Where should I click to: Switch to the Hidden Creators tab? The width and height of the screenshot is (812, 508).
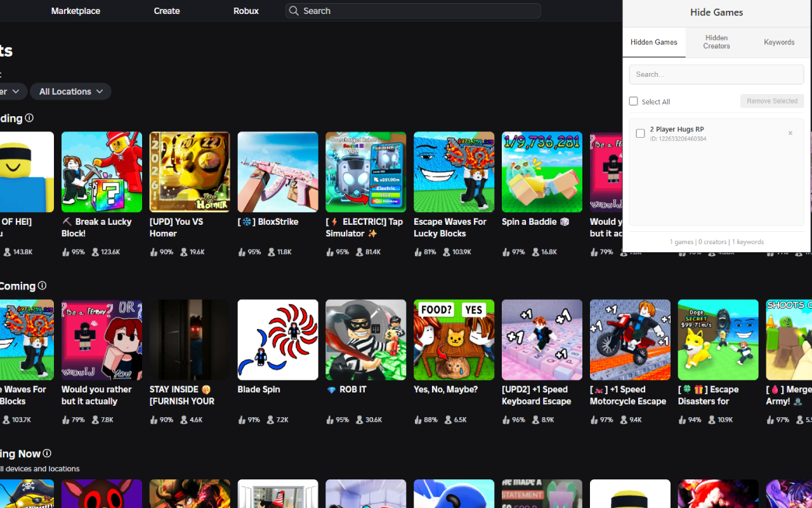(x=716, y=43)
